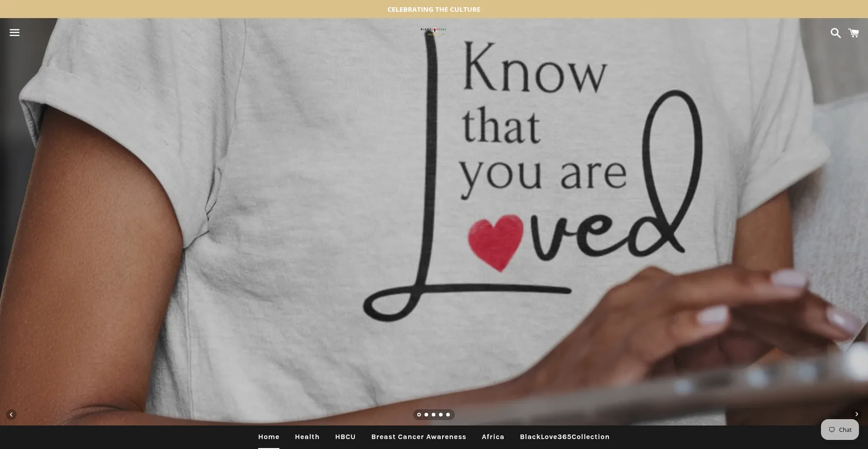Select the second slideshow dot
Viewport: 868px width, 449px height.
pos(426,415)
